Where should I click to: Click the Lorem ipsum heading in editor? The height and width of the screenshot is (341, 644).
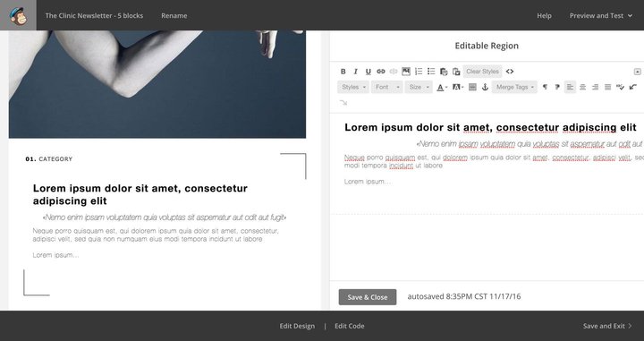point(490,127)
